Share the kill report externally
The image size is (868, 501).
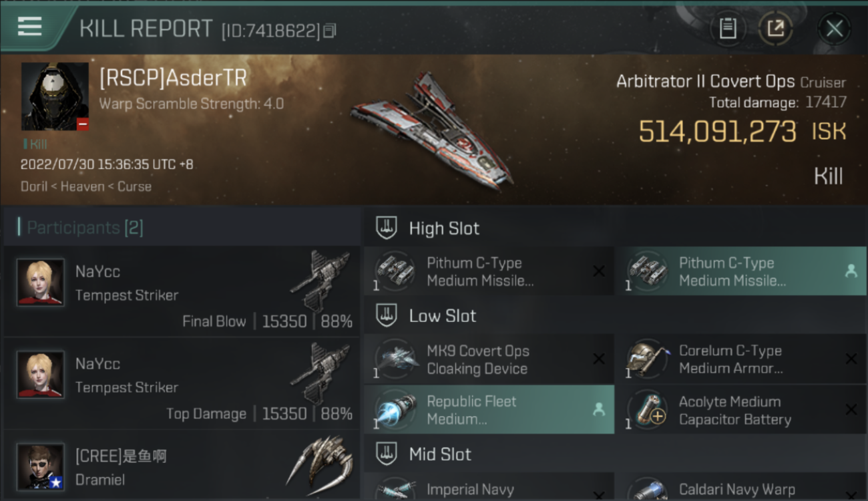tap(775, 28)
